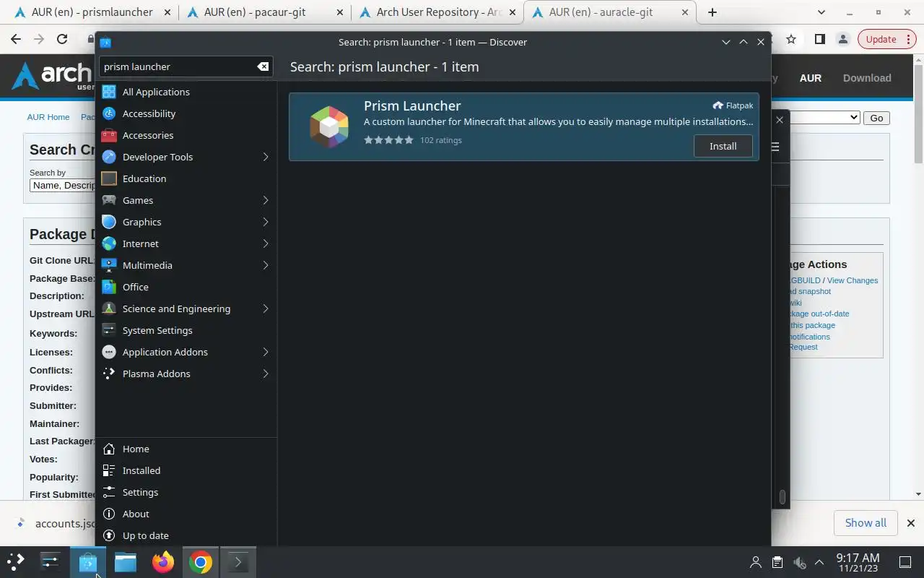
Task: Click the Accessories toolbox icon
Action: 109,135
